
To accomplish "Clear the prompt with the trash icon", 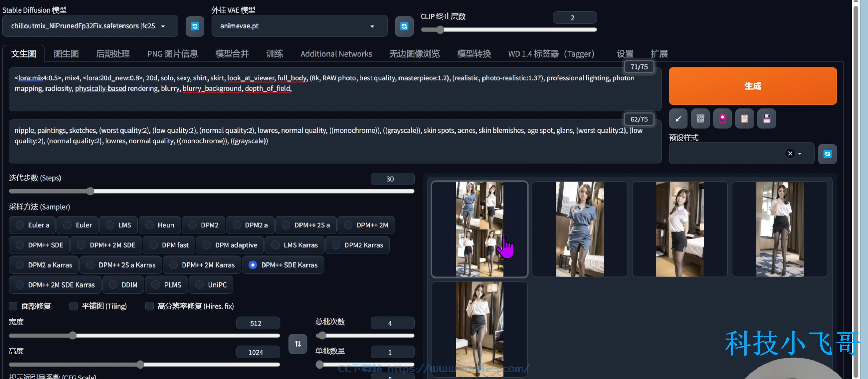I will point(700,119).
